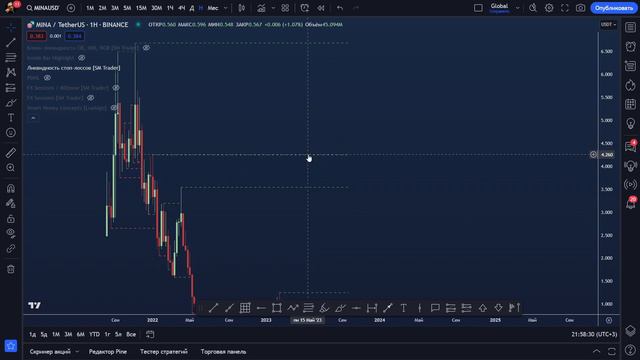Select the brush drawing tool
This screenshot has height=360, width=640.
(x=11, y=102)
